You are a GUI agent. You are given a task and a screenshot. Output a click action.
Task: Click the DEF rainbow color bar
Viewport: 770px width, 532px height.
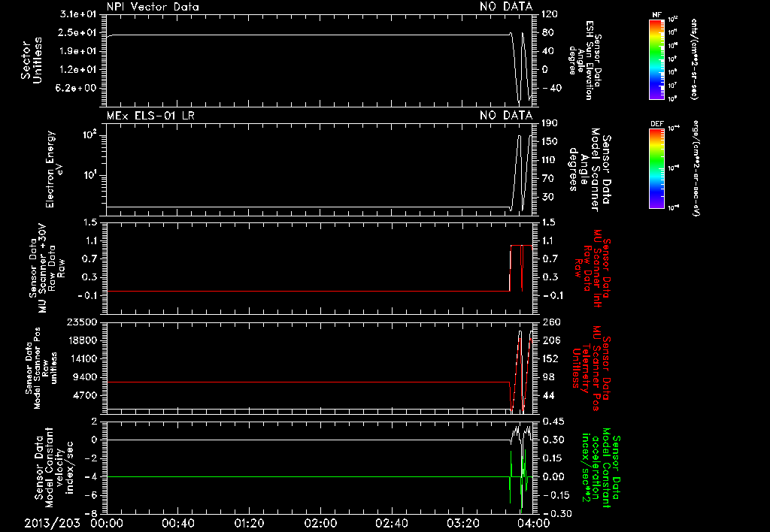(656, 168)
